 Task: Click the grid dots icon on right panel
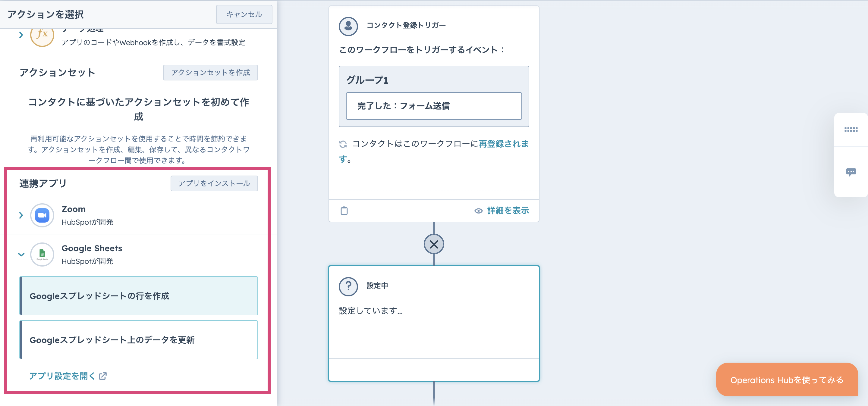click(851, 129)
